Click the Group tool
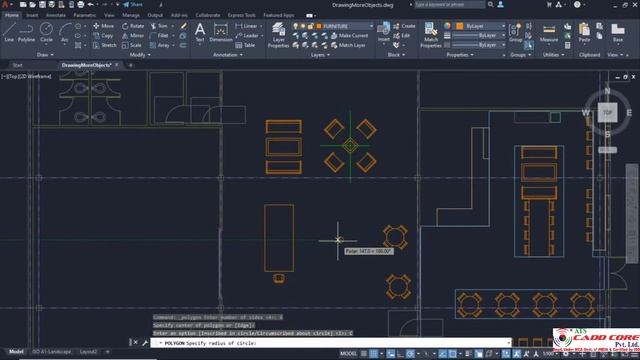Viewport: 640px width, 360px height. tap(516, 33)
